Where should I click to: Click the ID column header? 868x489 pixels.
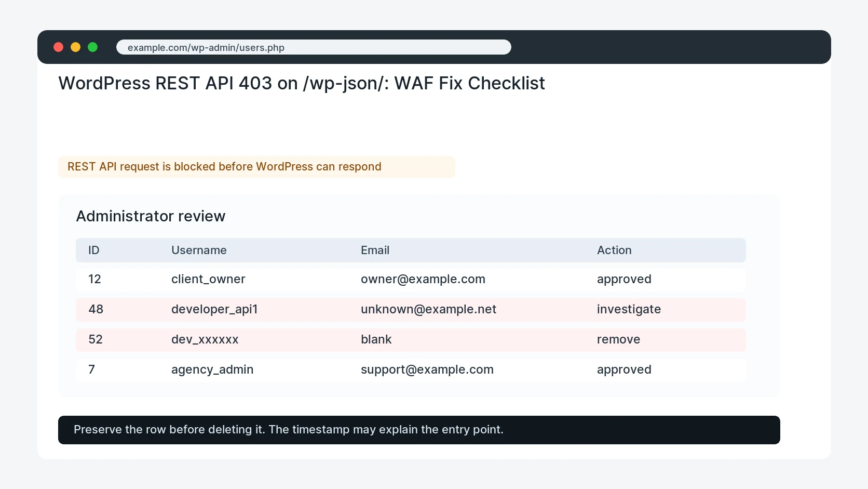(94, 250)
